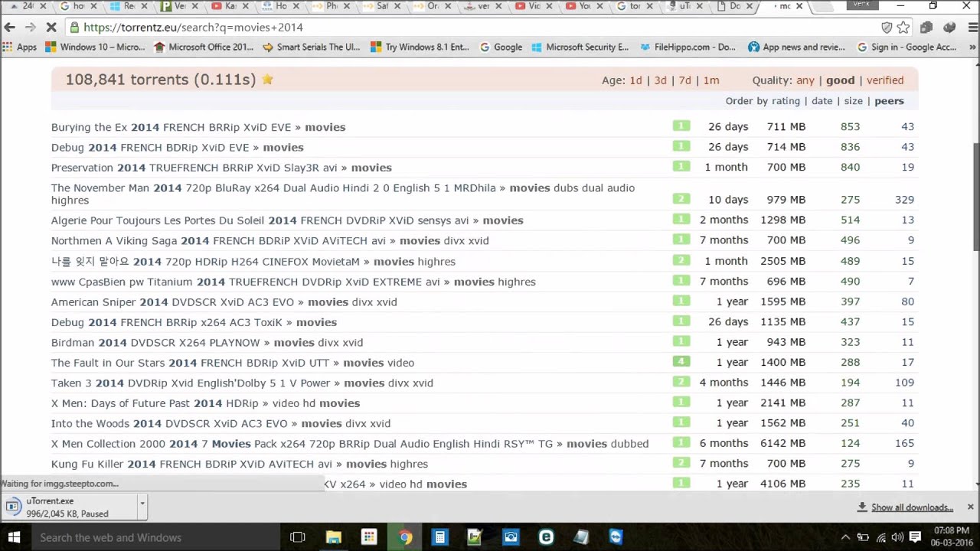Click the green badge 4 on Fault in Our Stars

point(681,362)
